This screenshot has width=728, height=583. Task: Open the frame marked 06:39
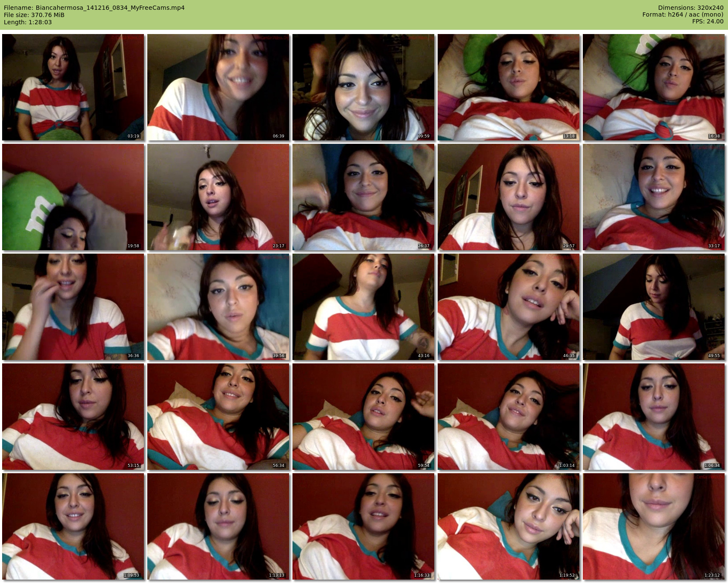click(x=218, y=87)
